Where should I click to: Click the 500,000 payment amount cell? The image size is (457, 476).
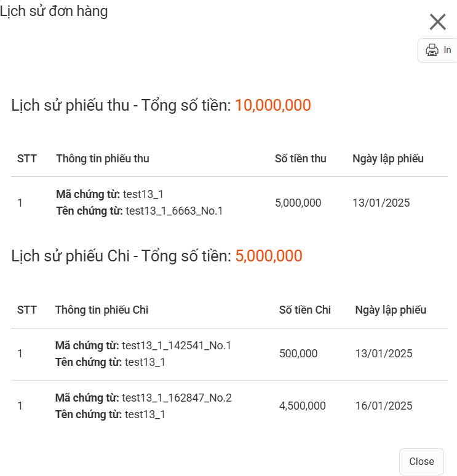(298, 354)
